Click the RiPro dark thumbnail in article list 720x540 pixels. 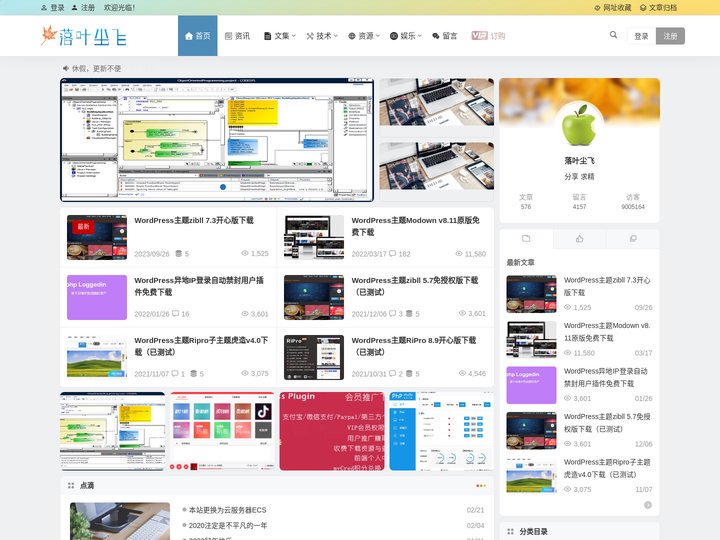(x=314, y=357)
